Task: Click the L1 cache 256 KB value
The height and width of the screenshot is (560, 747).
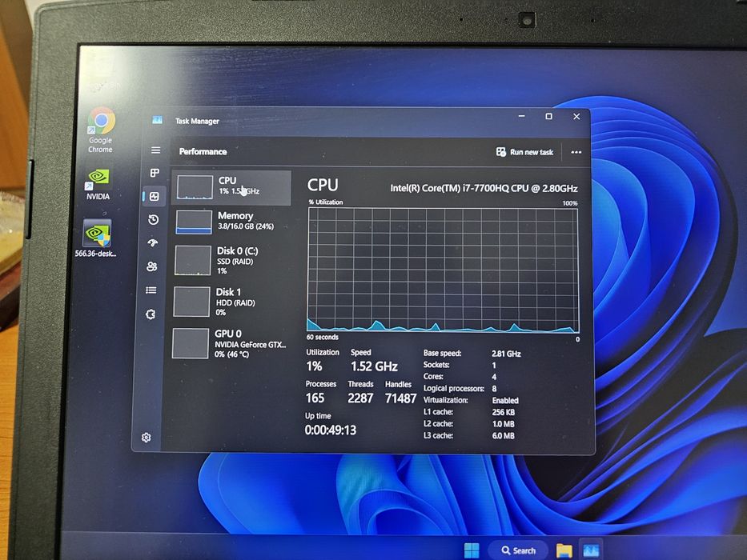Action: 503,412
